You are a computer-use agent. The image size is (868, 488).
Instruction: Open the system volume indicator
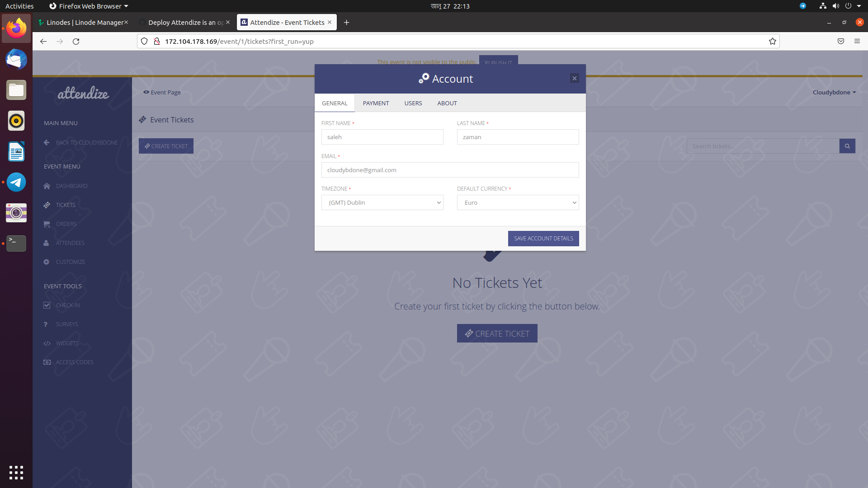(835, 6)
